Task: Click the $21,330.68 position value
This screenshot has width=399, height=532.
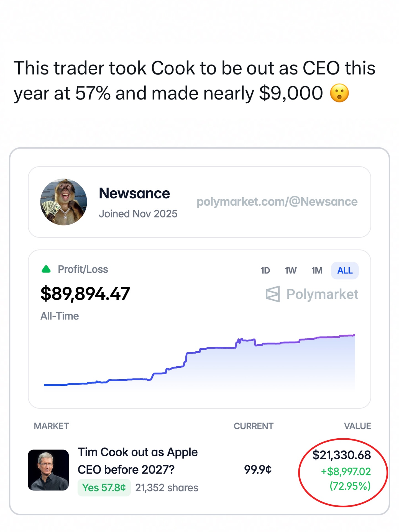Action: coord(341,455)
